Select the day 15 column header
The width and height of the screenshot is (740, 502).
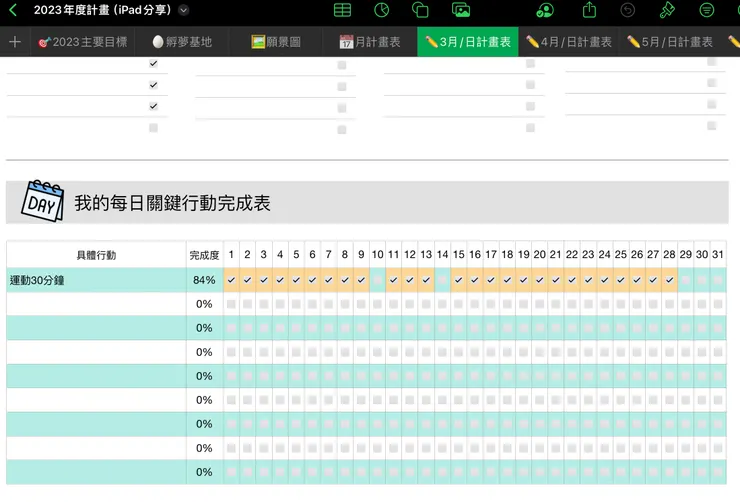tap(459, 255)
